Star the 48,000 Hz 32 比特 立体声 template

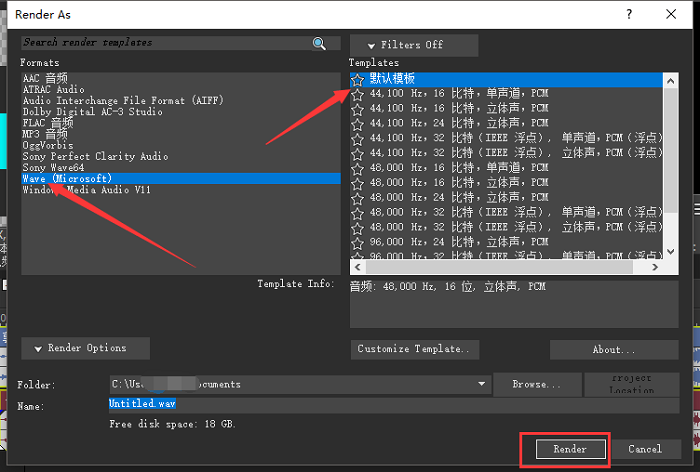tap(357, 229)
